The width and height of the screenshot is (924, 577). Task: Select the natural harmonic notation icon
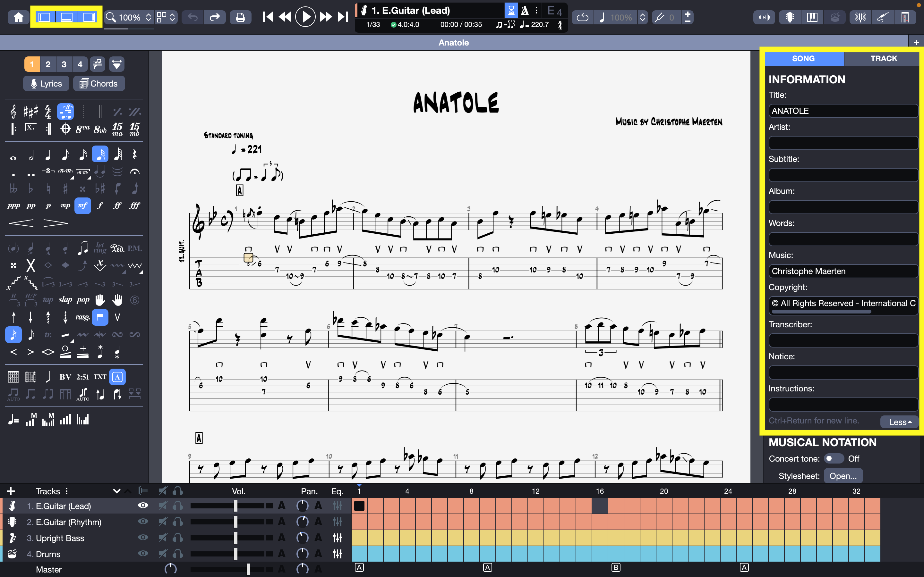(47, 266)
